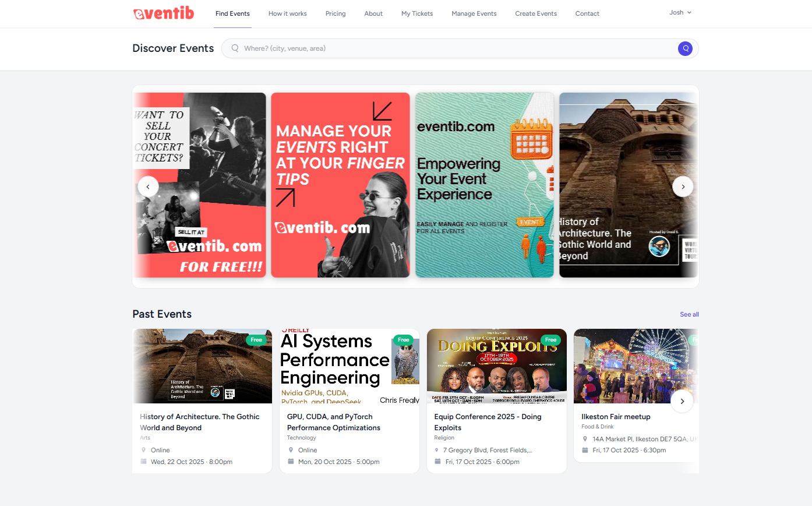Navigate to My Tickets page

tap(417, 13)
